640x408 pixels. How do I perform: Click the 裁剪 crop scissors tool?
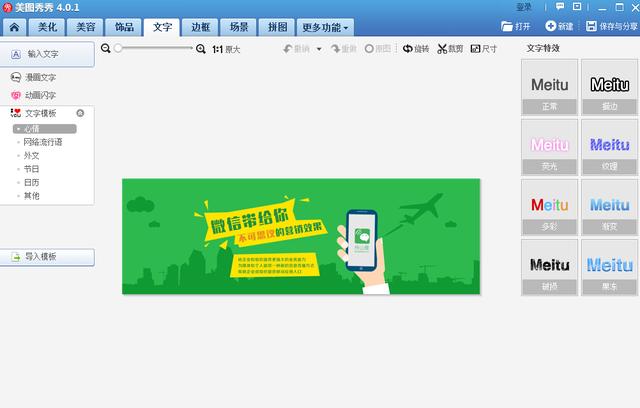[x=450, y=49]
